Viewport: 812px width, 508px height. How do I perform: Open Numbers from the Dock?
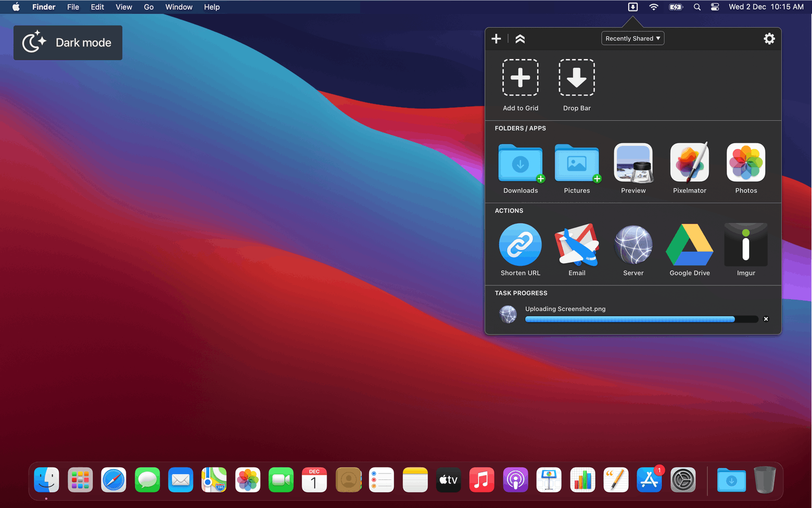click(582, 480)
